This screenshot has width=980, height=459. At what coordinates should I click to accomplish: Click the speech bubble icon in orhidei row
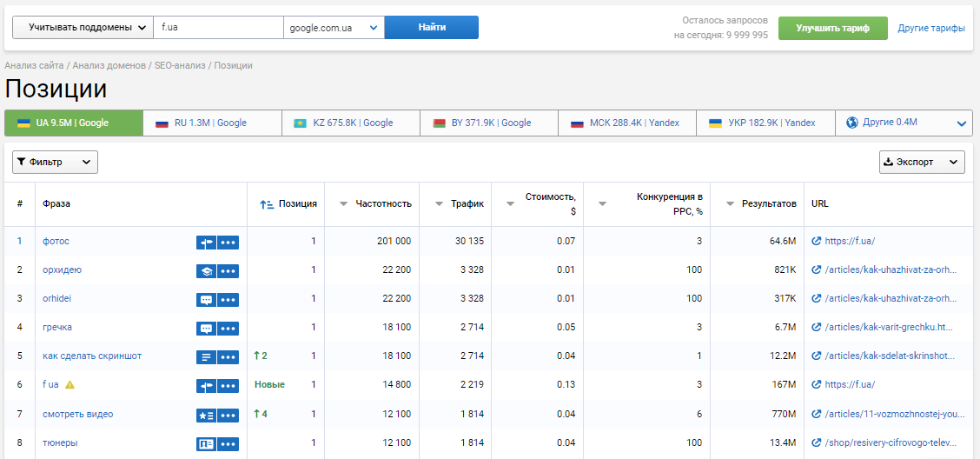(x=206, y=300)
